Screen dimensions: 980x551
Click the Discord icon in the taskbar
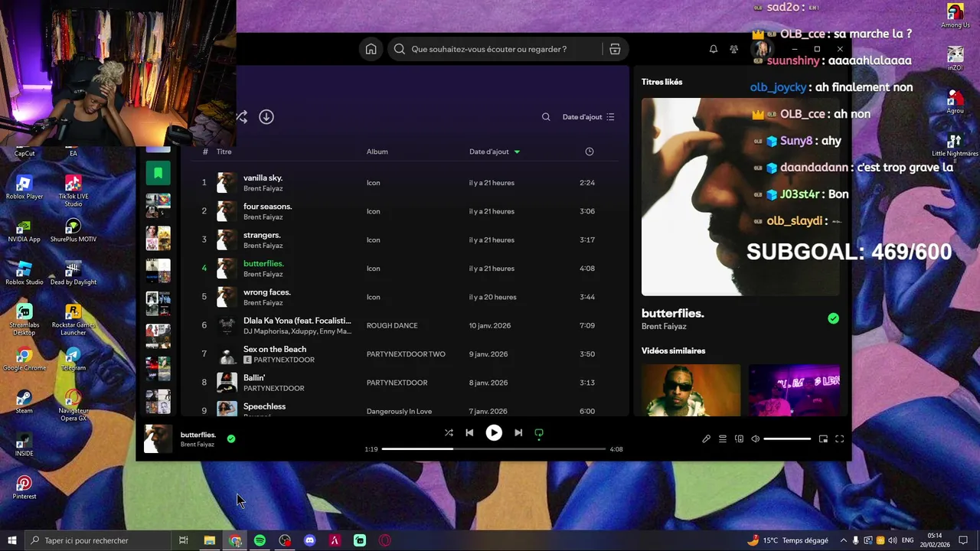(x=310, y=540)
